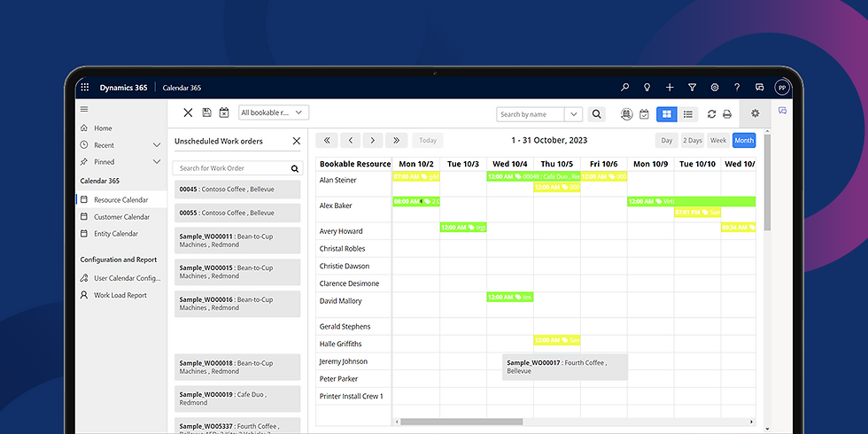The image size is (868, 434).
Task: Open the lightbulb assistant icon
Action: point(647,88)
